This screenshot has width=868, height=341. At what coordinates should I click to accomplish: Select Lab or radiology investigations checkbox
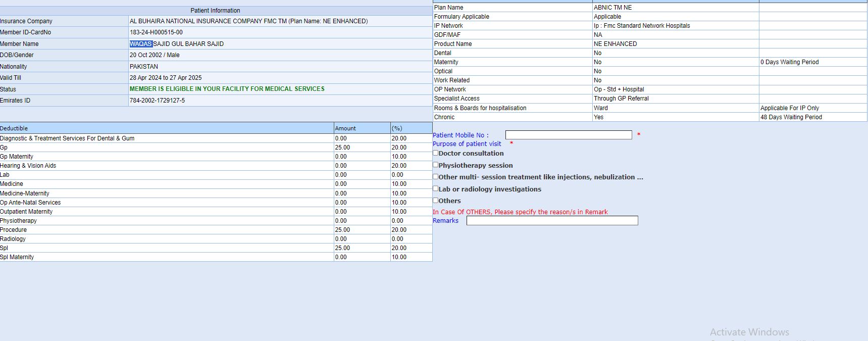435,188
